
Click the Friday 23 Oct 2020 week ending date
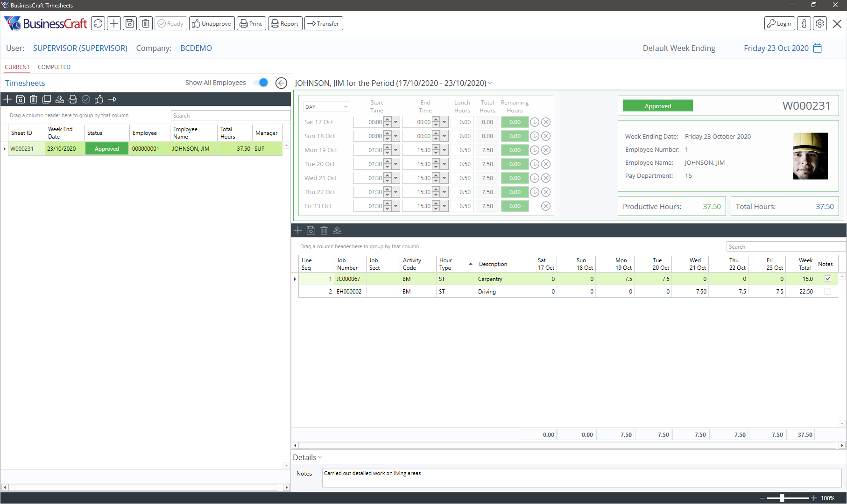776,48
